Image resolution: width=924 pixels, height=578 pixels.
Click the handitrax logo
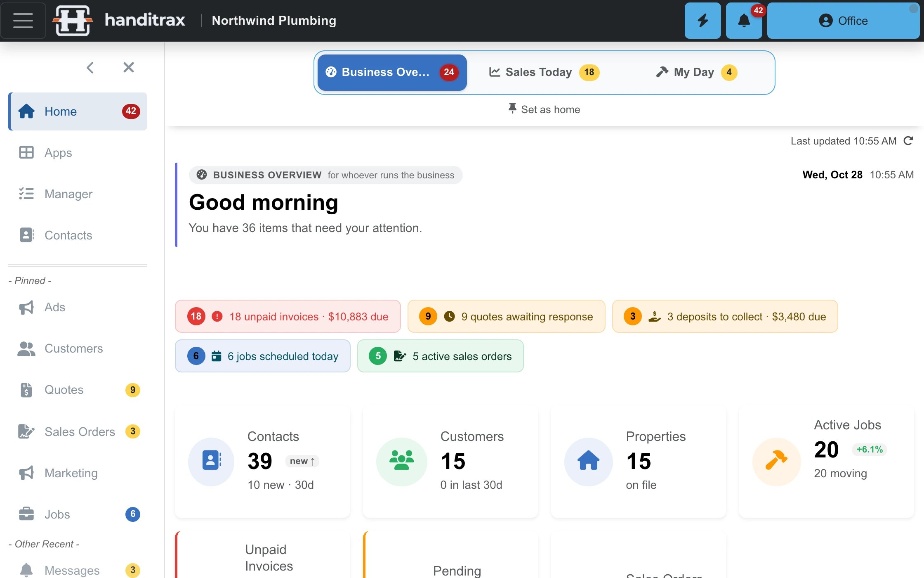point(120,21)
